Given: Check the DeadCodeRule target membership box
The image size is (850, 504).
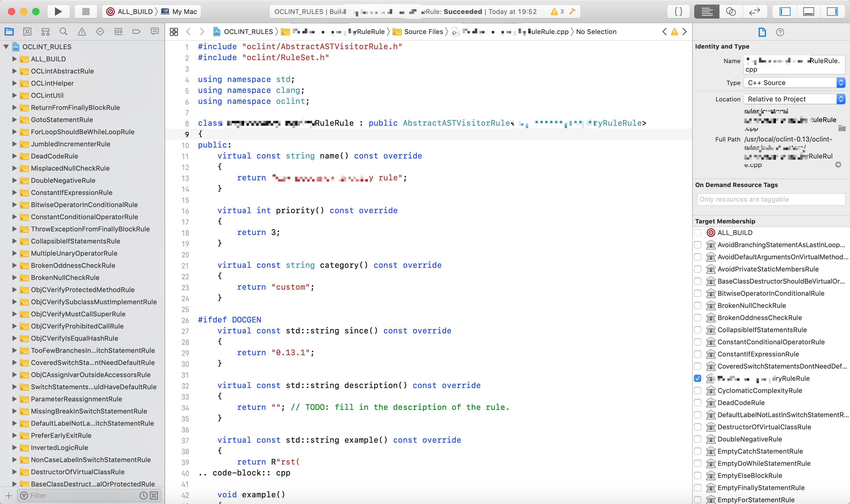Looking at the screenshot, I should tap(698, 403).
